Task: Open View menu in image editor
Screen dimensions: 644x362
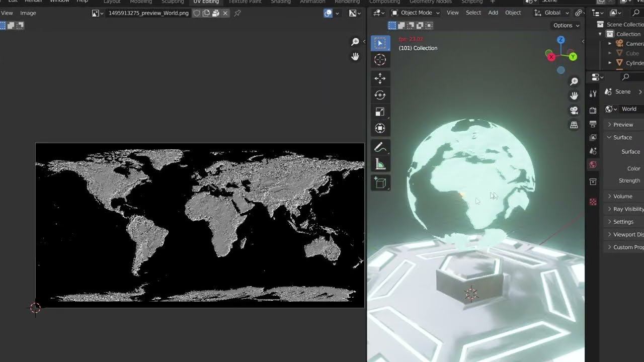Action: pos(7,13)
